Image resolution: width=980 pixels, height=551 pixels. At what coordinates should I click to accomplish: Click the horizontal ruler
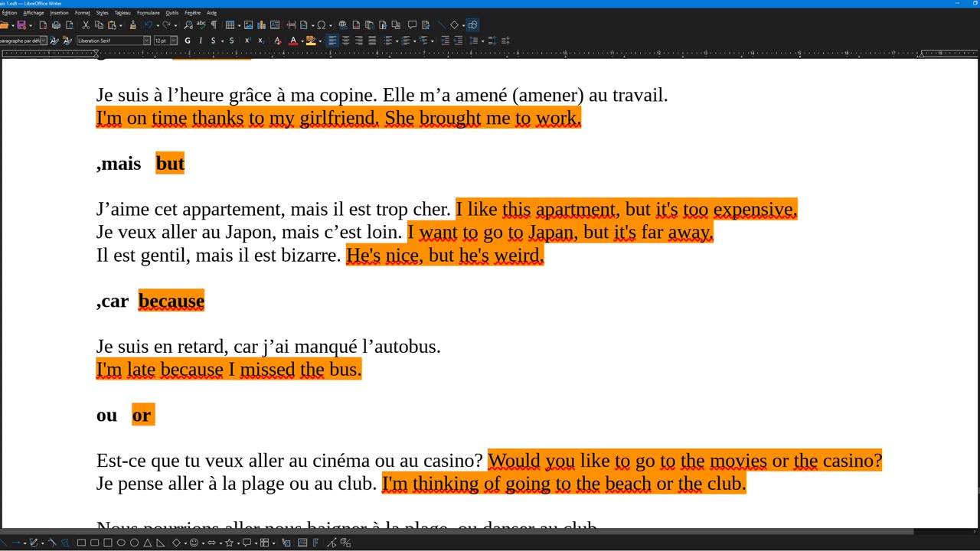tap(490, 54)
